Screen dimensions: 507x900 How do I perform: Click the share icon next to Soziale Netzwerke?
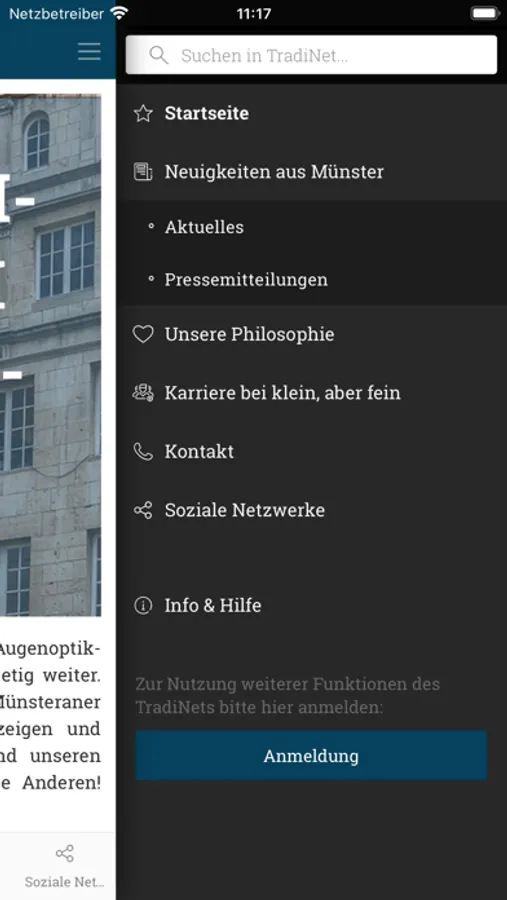(143, 510)
